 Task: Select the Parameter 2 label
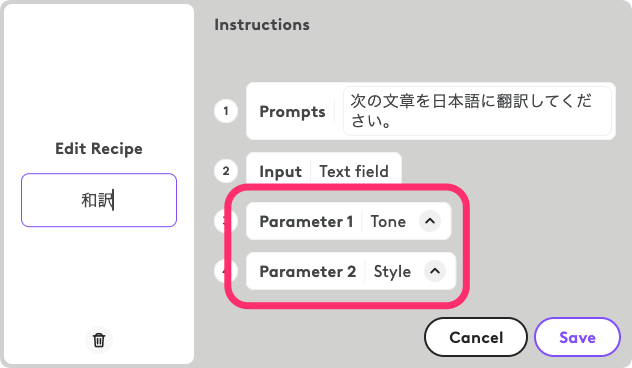tap(308, 271)
